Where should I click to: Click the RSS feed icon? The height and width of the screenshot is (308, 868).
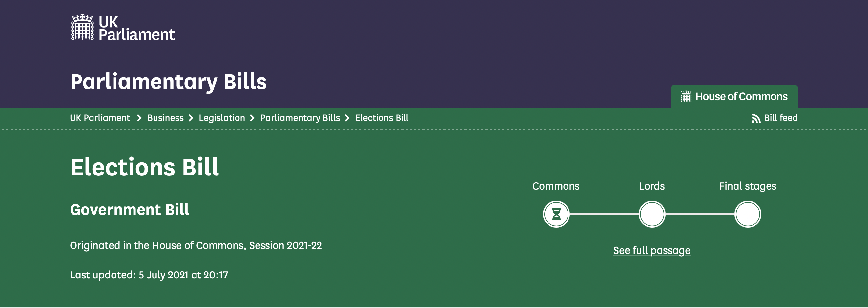[756, 118]
